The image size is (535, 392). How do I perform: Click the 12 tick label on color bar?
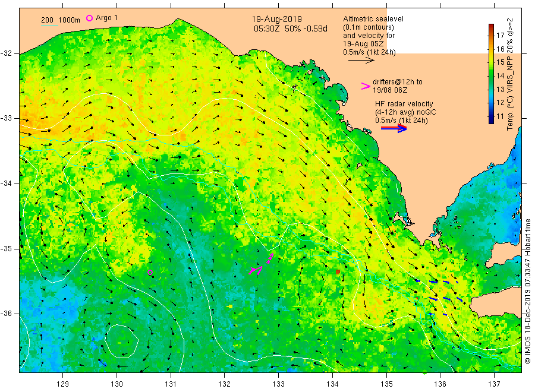tap(500, 103)
